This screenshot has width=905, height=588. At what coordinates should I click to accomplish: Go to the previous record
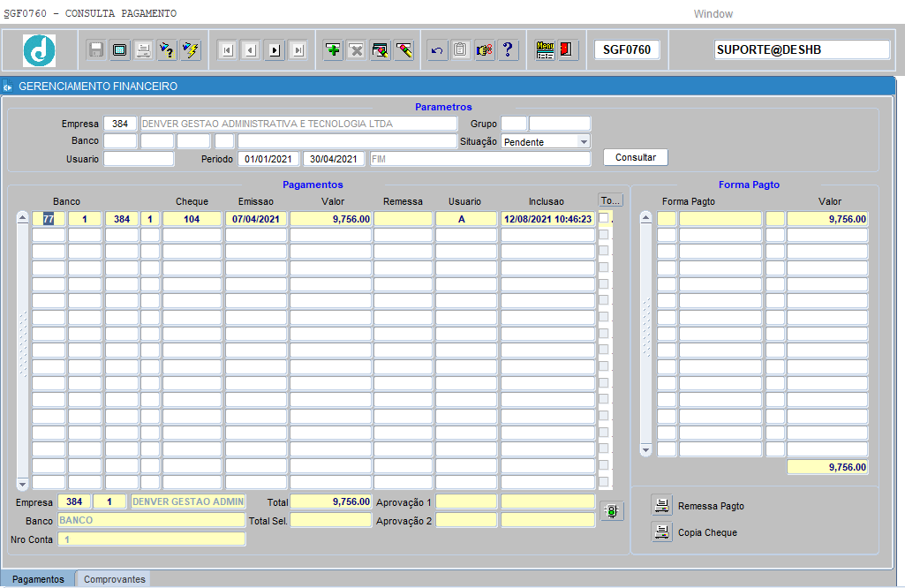click(x=251, y=50)
